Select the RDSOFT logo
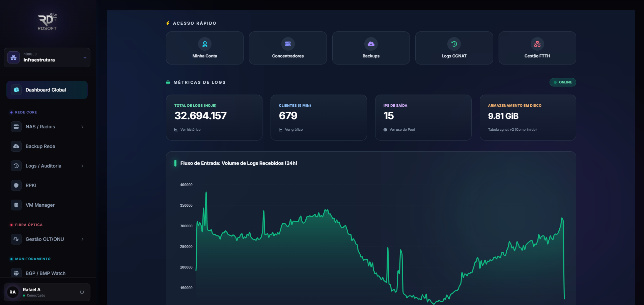 [x=47, y=21]
